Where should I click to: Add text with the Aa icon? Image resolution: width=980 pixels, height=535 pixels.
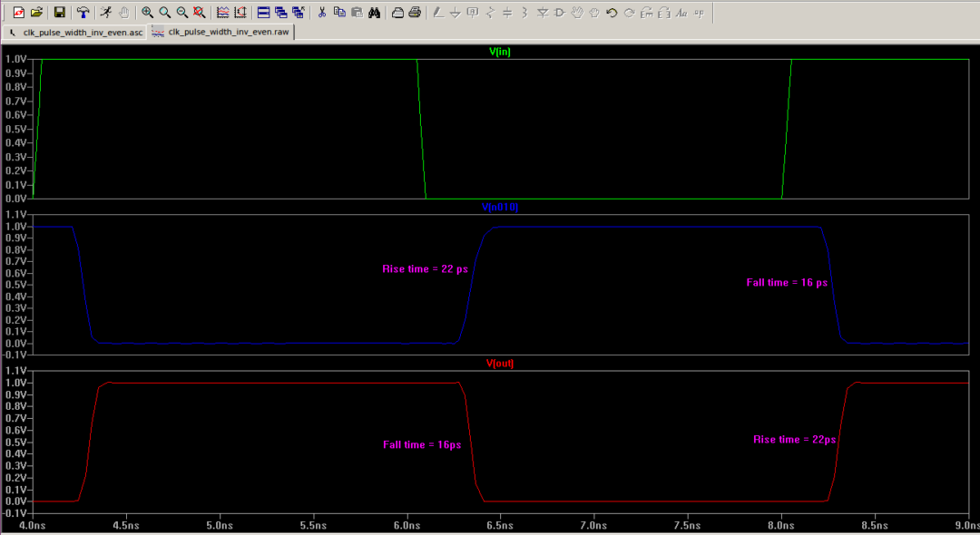coord(681,13)
